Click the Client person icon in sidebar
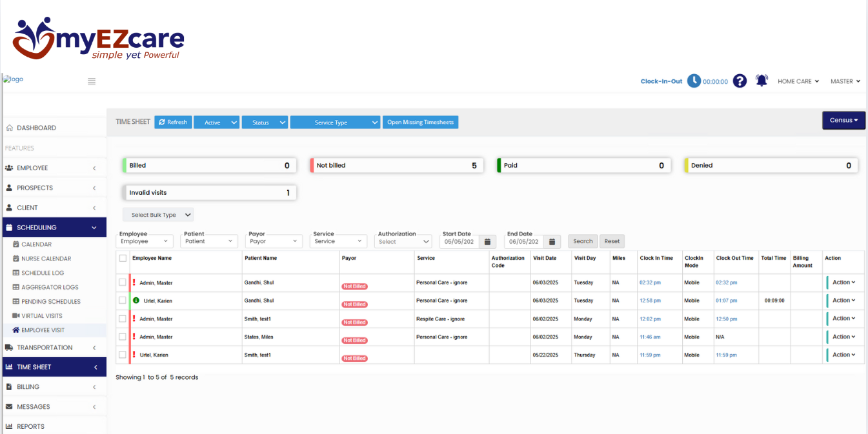 click(x=9, y=208)
